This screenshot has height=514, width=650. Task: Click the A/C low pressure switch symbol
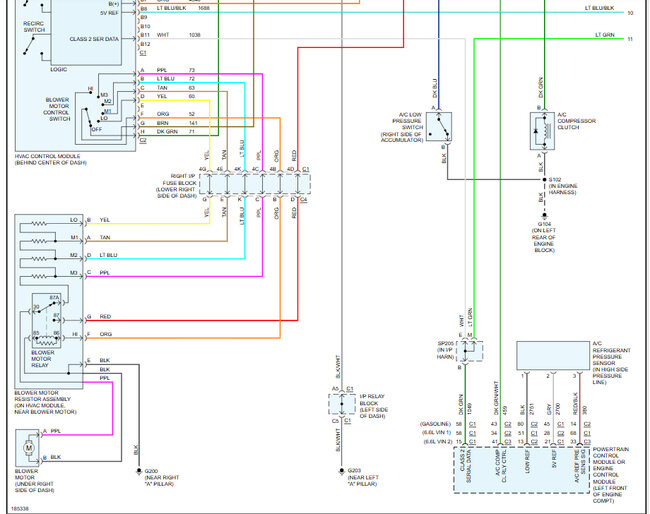click(x=439, y=126)
